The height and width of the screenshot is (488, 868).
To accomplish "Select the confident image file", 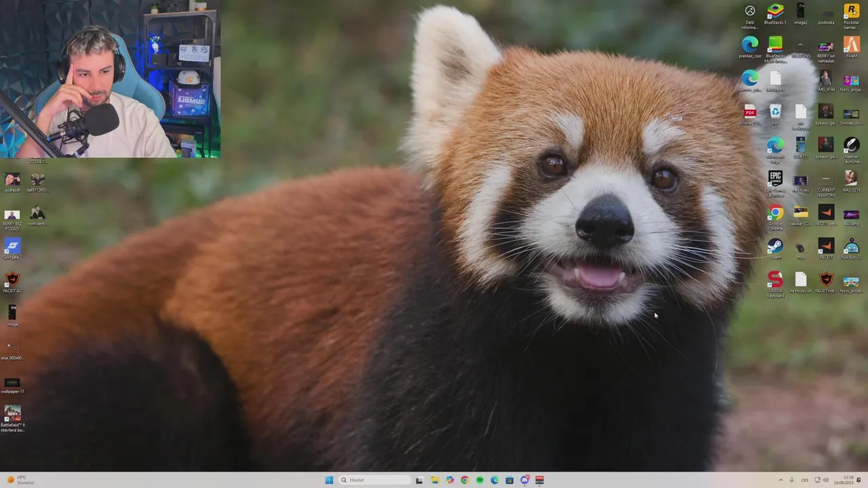I will coord(37,216).
